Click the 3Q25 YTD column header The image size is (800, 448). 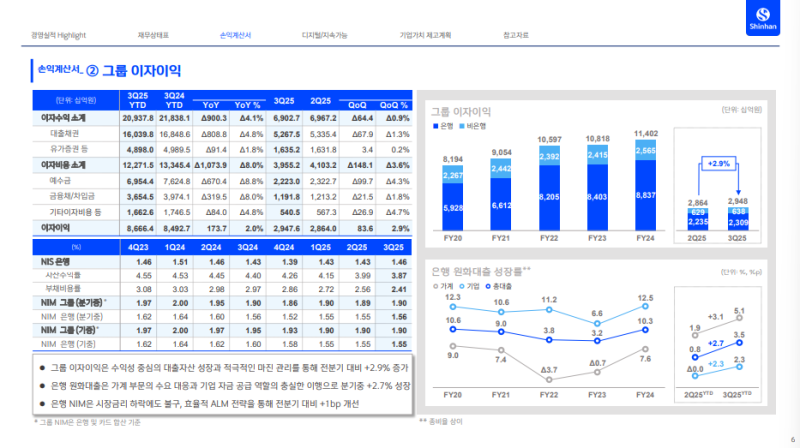click(138, 100)
